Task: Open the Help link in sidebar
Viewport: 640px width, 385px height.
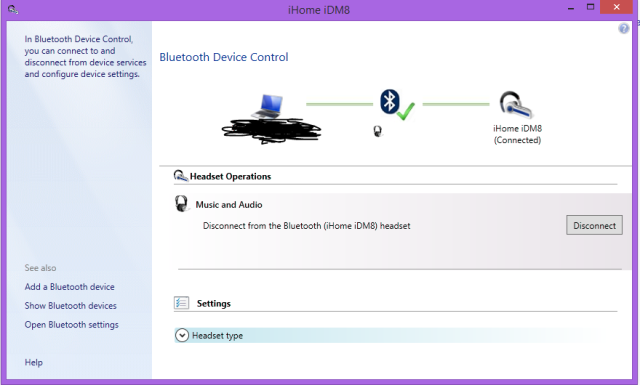Action: 33,362
